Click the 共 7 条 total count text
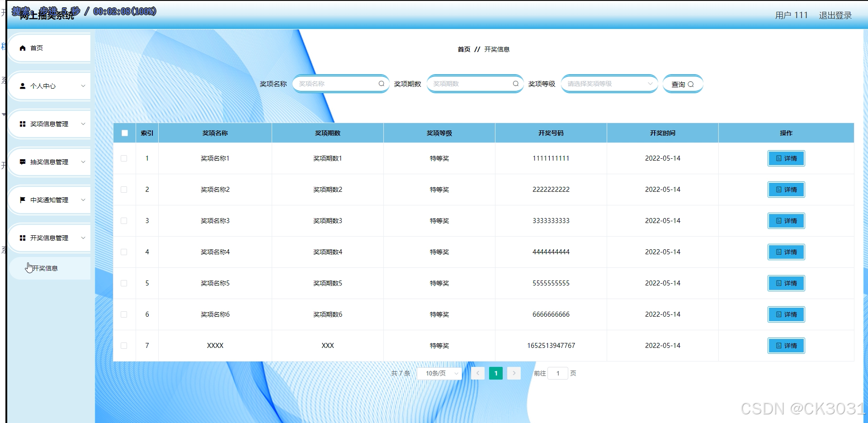868x423 pixels. [401, 373]
